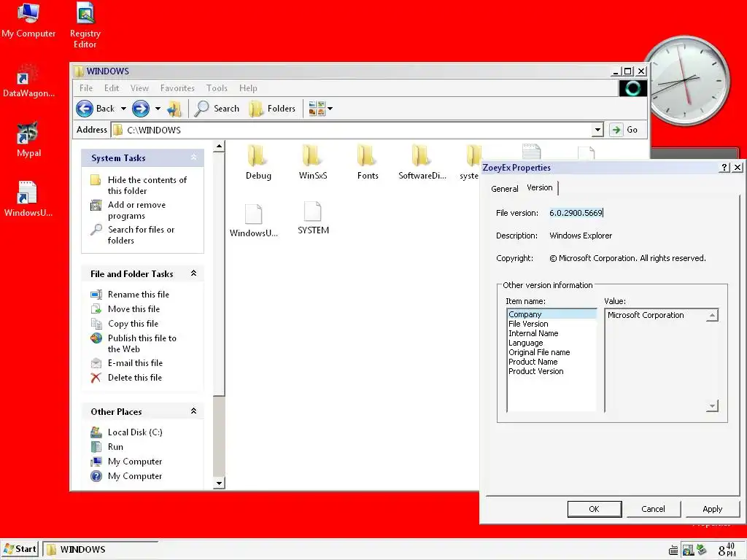Select Original File name item
This screenshot has width=747, height=560.
(551, 352)
